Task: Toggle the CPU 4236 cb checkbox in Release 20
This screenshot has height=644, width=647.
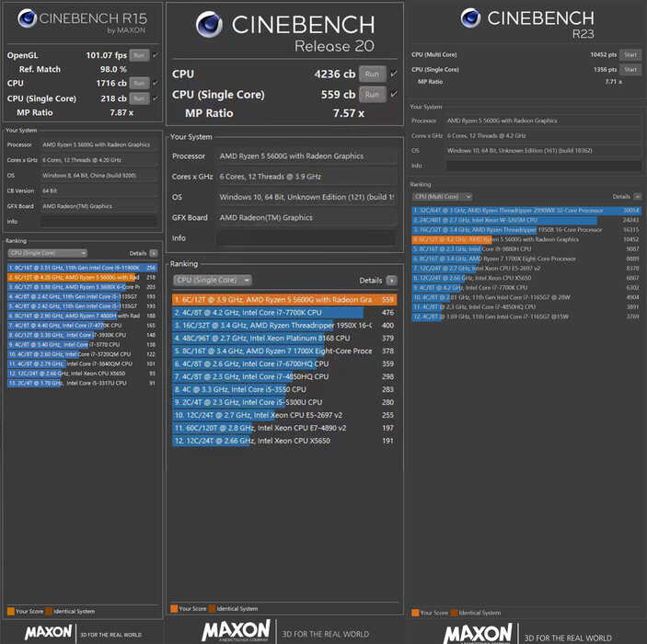Action: click(394, 74)
